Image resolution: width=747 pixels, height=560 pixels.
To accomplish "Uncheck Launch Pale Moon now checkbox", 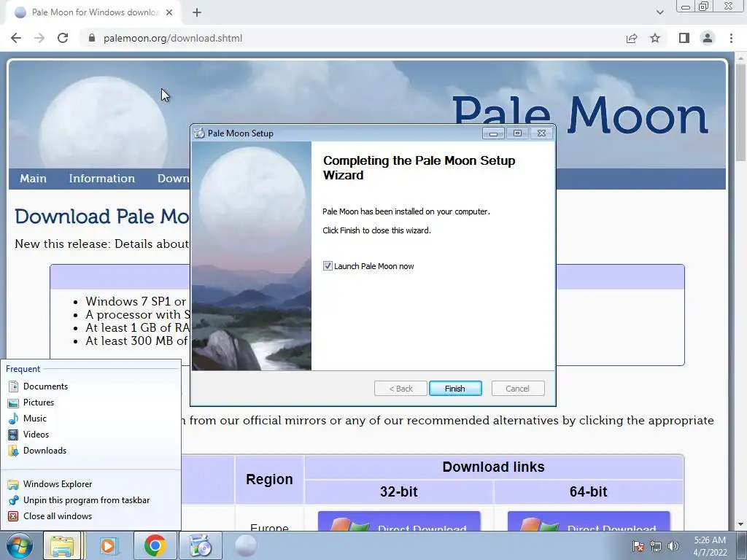I will click(x=328, y=265).
